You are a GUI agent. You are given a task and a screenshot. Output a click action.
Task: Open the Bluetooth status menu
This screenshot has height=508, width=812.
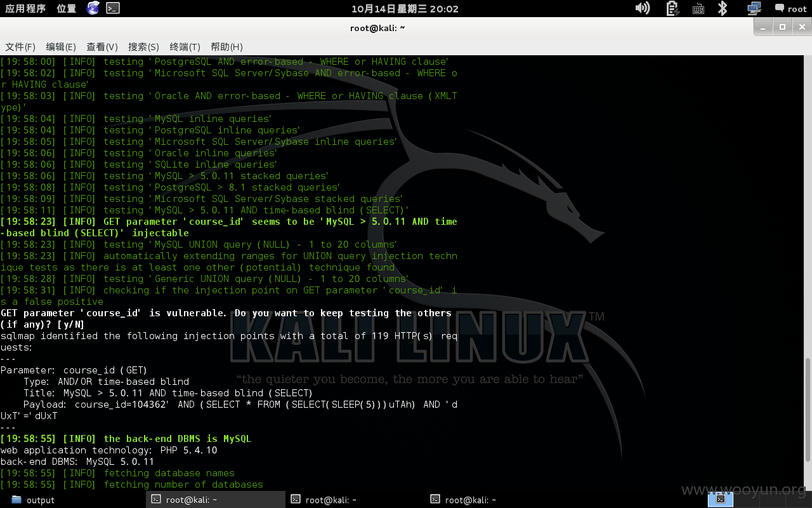point(722,8)
